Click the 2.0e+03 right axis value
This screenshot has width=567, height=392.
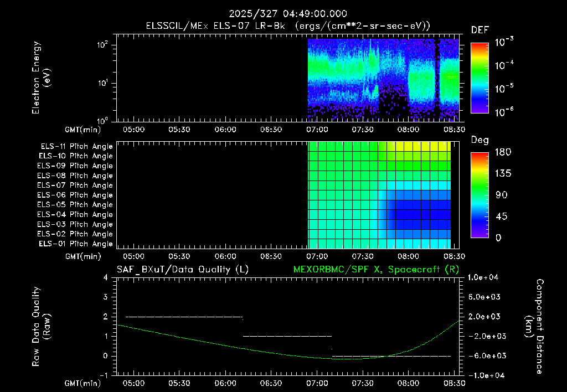pyautogui.click(x=484, y=317)
